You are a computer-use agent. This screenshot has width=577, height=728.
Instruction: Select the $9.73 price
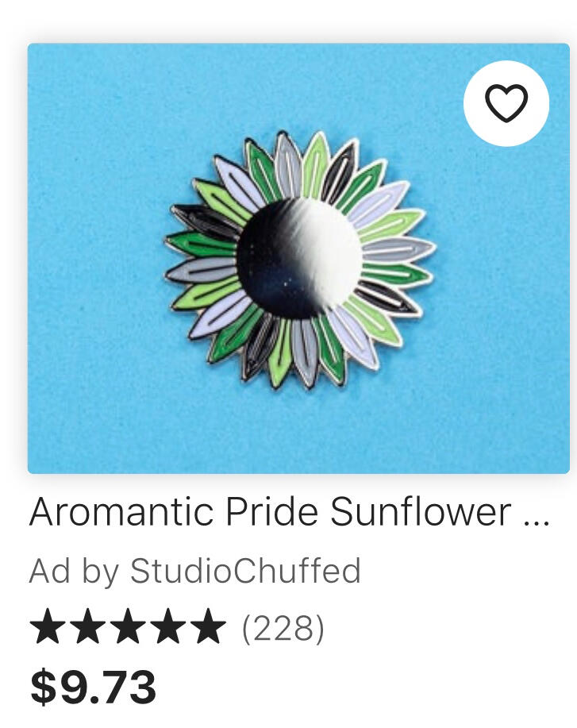pos(94,686)
